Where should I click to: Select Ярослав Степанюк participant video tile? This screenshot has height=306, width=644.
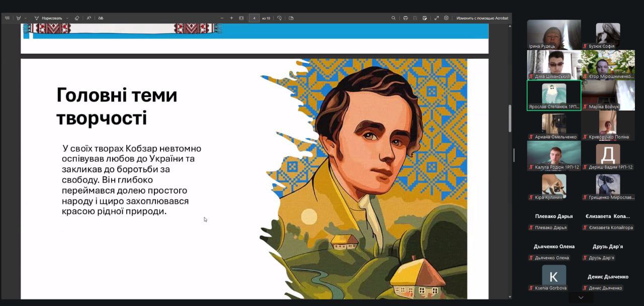click(x=554, y=95)
